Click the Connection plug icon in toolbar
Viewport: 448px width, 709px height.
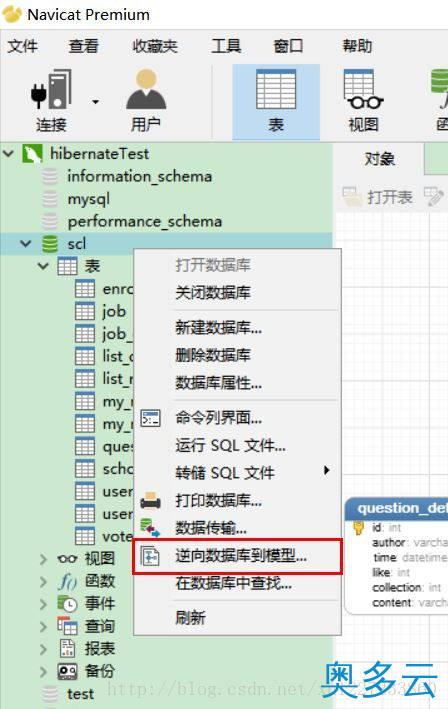pos(51,90)
